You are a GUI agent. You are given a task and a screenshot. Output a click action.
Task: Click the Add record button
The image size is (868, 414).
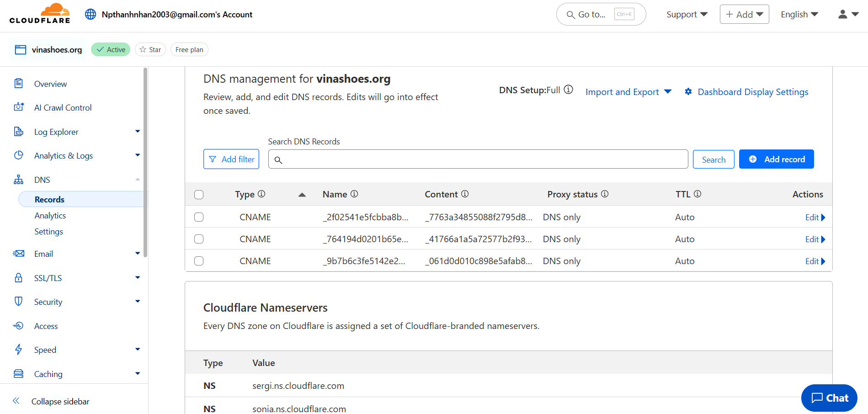(x=776, y=159)
